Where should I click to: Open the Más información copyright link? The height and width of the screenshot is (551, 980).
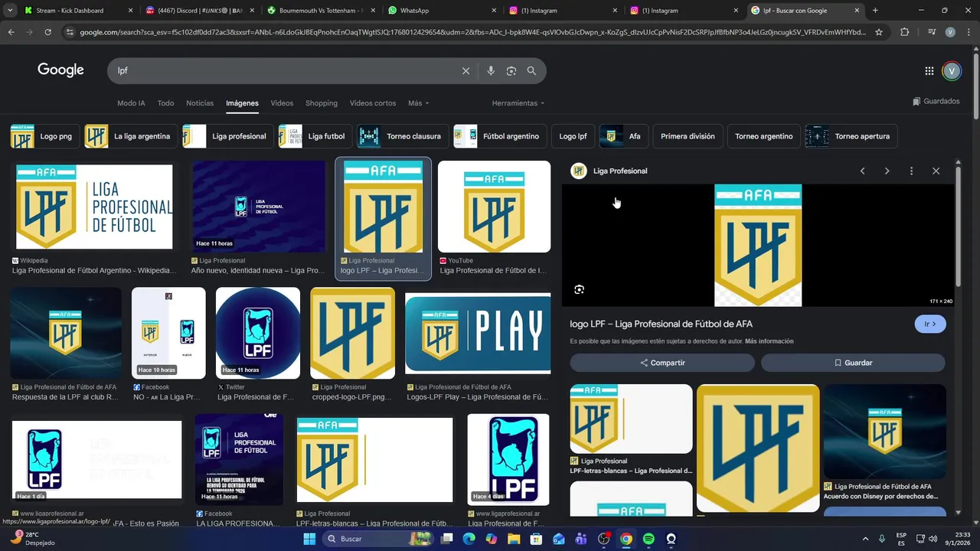point(769,341)
